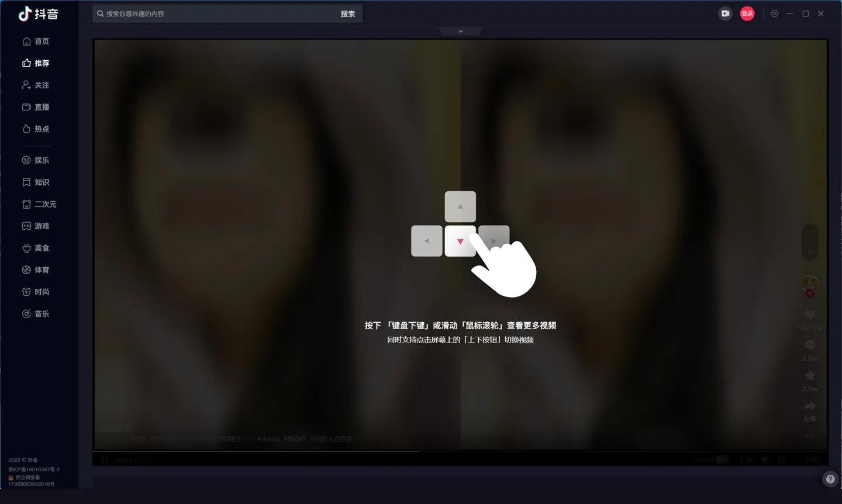Open settings via the hexagon gear icon

click(x=774, y=13)
